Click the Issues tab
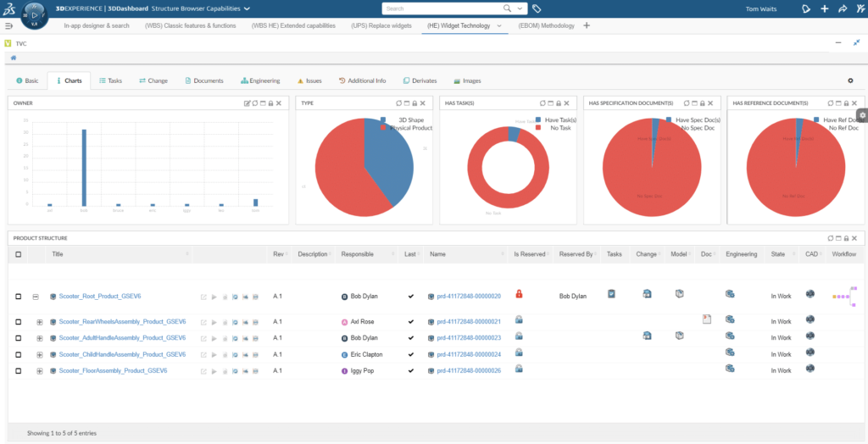Screen dimensions: 868x444 point(309,80)
